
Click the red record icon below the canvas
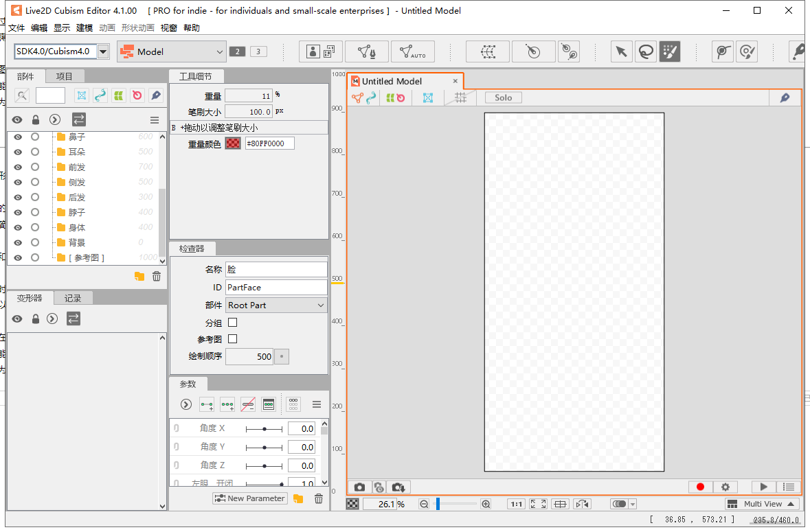[x=700, y=487]
